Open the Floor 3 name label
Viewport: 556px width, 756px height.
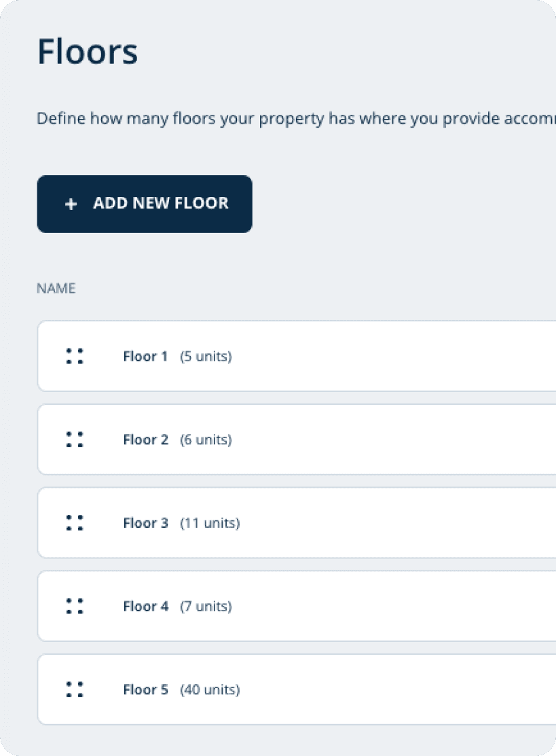145,523
